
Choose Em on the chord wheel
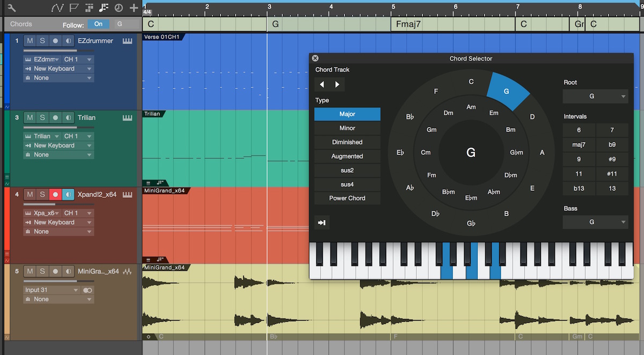click(x=494, y=113)
